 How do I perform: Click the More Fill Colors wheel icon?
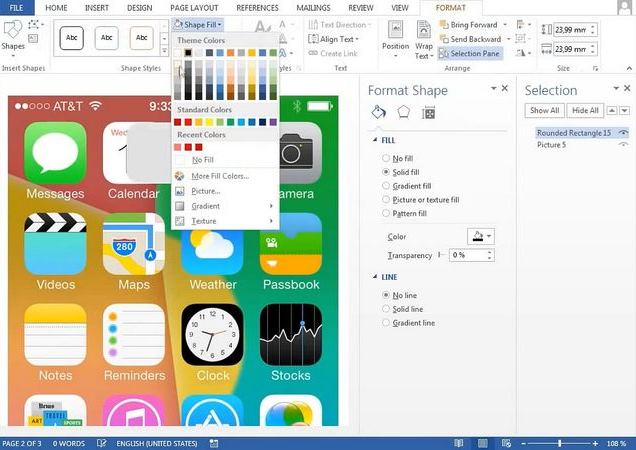tap(180, 176)
